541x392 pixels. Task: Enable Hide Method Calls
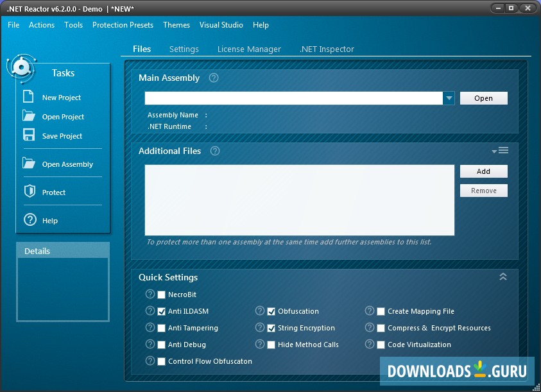coord(271,345)
